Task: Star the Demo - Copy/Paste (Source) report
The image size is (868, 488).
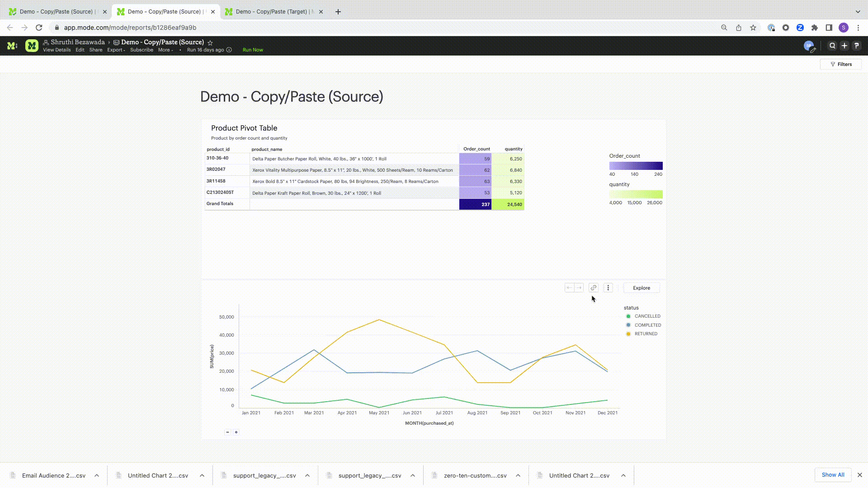Action: point(210,42)
